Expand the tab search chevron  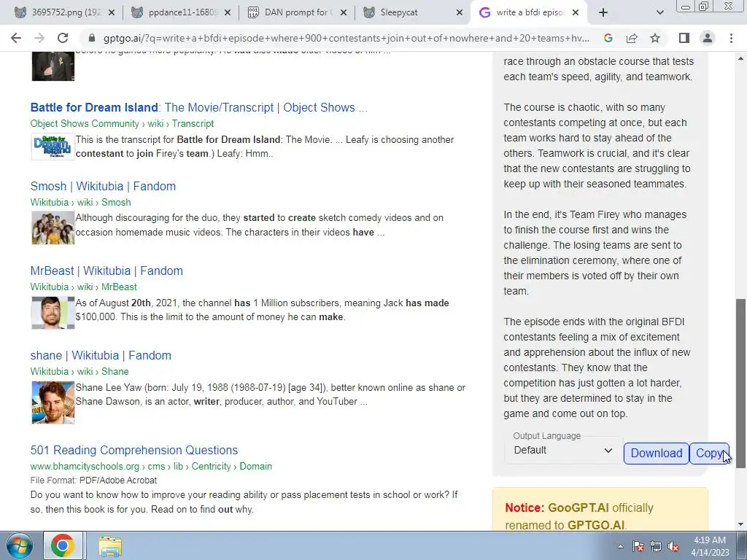[659, 13]
